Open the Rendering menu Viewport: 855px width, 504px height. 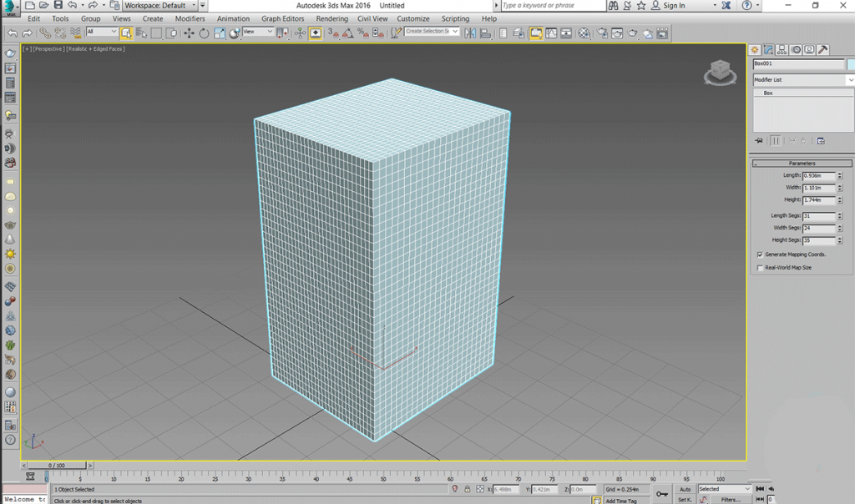[x=331, y=18]
